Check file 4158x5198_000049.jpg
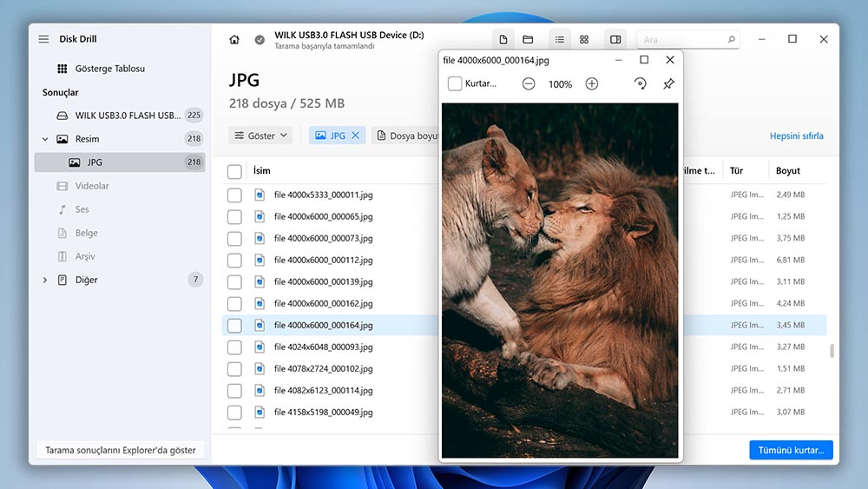Viewport: 868px width, 489px height. tap(234, 412)
